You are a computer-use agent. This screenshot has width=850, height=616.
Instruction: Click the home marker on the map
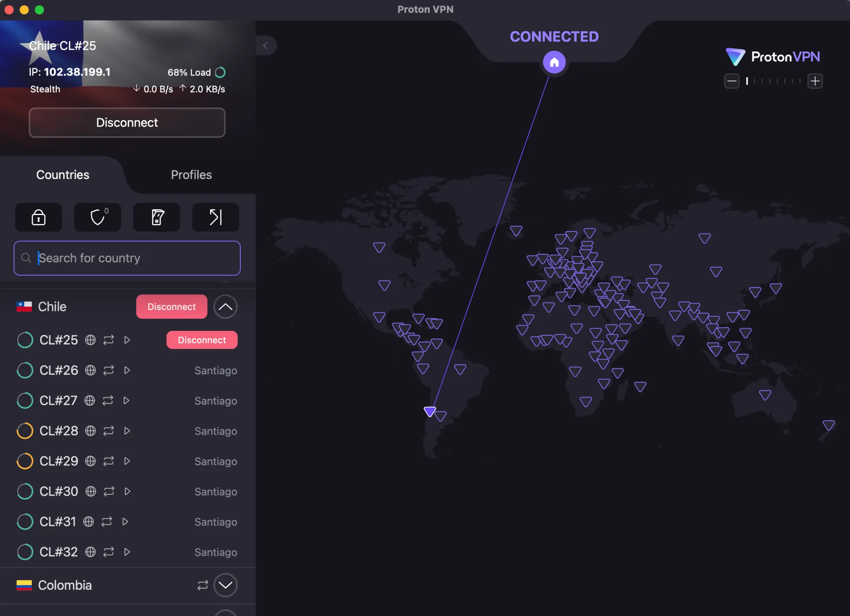554,62
